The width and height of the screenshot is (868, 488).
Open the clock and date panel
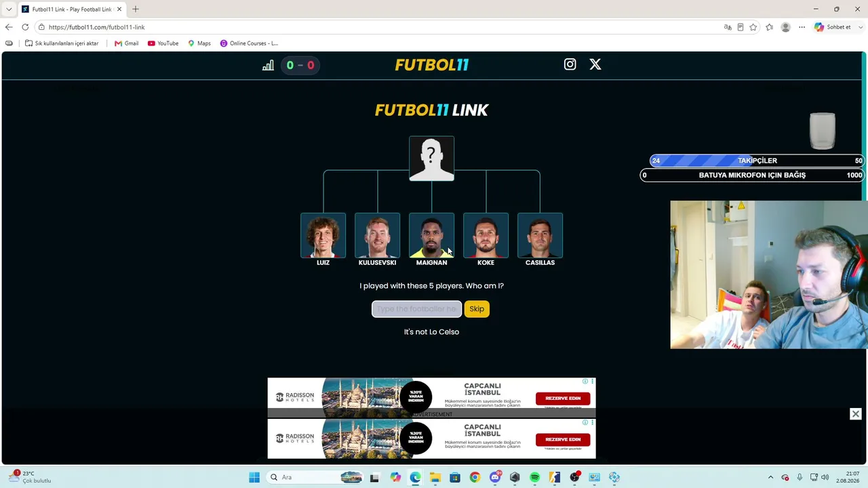coord(848,477)
